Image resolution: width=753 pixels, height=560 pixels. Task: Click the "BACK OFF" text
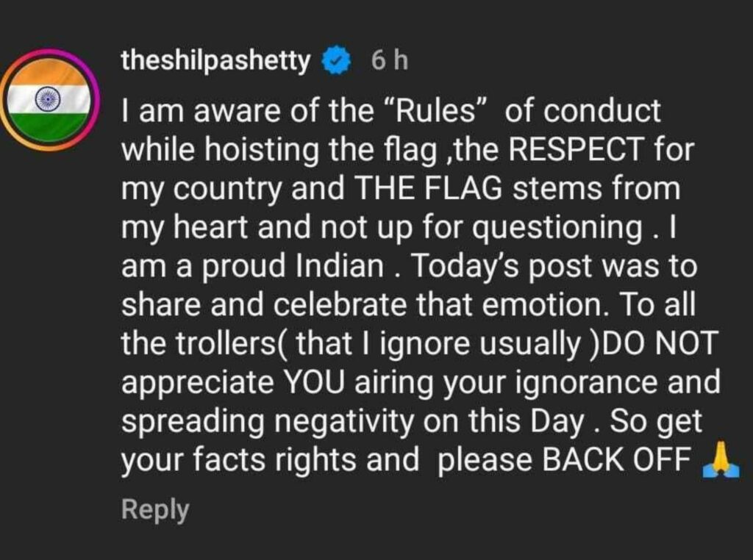[x=616, y=462]
